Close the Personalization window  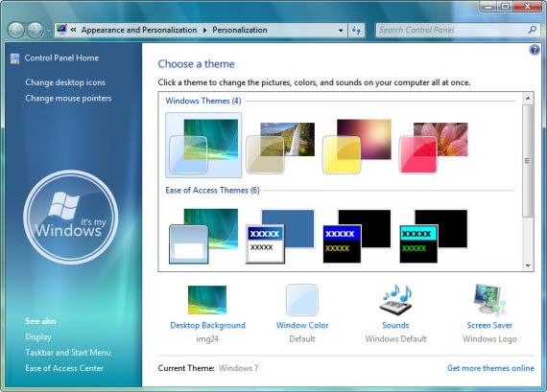click(x=527, y=7)
